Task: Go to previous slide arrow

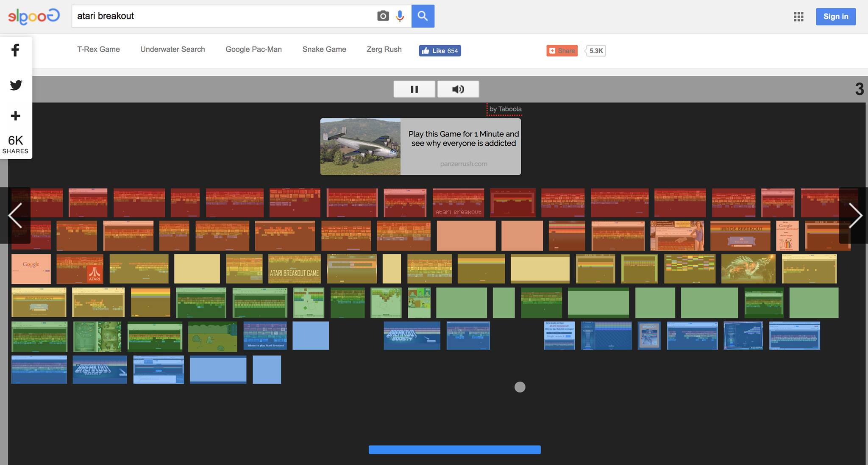Action: click(15, 215)
